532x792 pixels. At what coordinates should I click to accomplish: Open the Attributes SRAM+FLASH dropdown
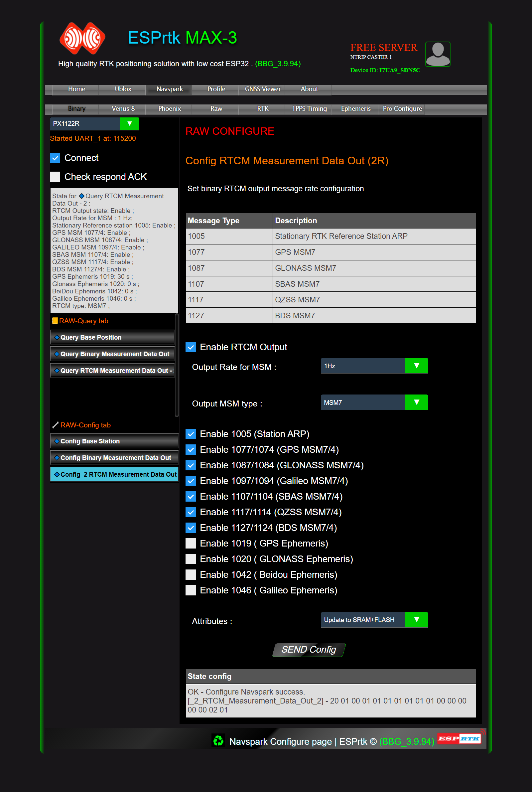tap(416, 620)
